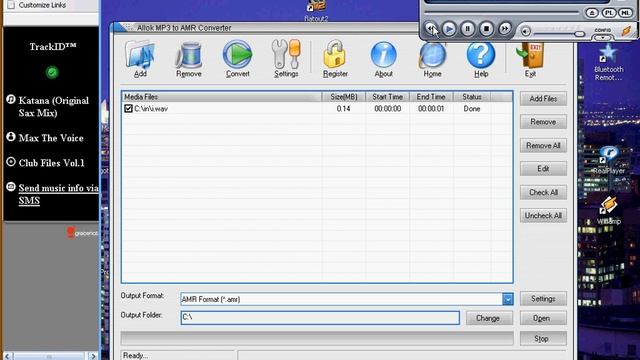640x360 pixels.
Task: Open RealPlayer desktop shortcut
Action: tap(609, 160)
